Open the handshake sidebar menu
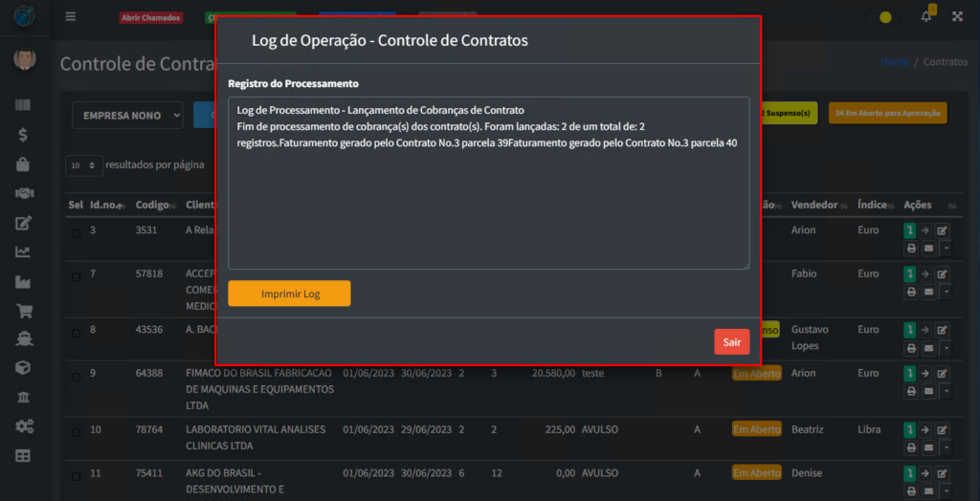 click(24, 193)
